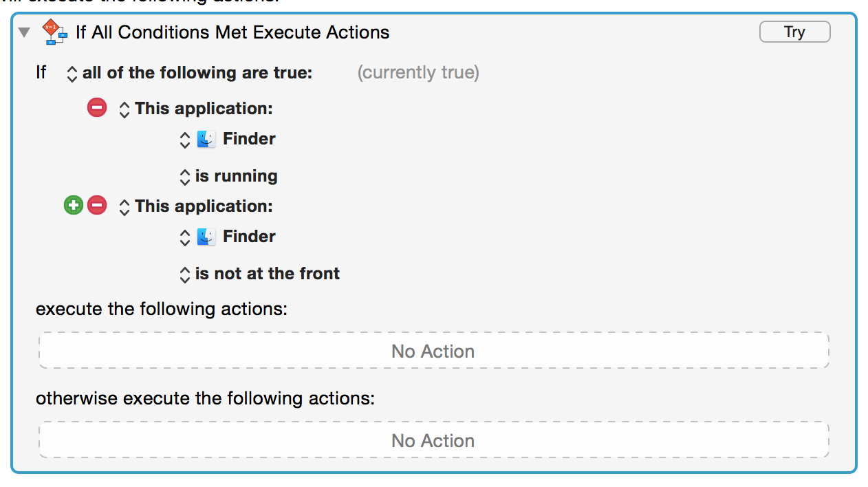Open the 'is running' state popup
Viewport: 868px width, 487px height.
click(228, 176)
